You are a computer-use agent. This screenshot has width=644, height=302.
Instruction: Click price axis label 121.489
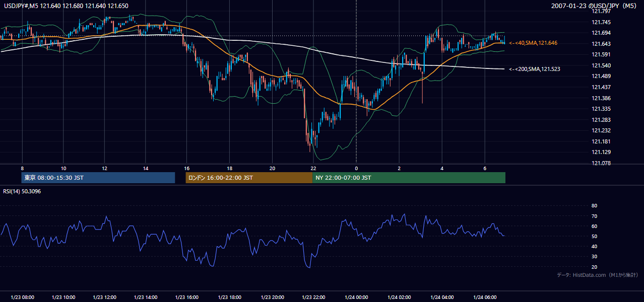click(x=601, y=76)
